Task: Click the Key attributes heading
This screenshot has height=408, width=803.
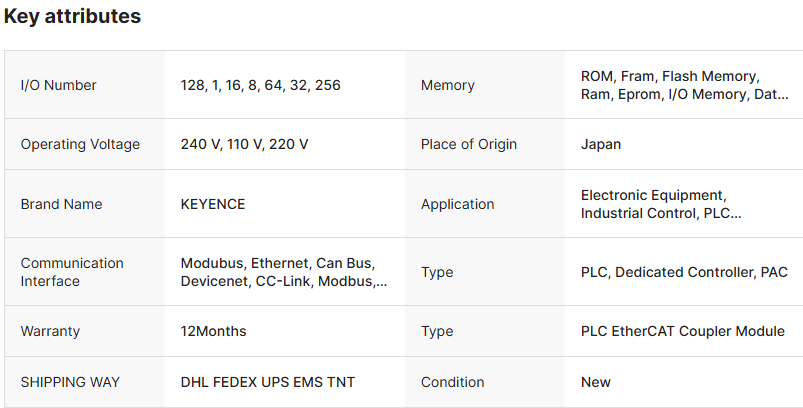Action: pyautogui.click(x=72, y=17)
